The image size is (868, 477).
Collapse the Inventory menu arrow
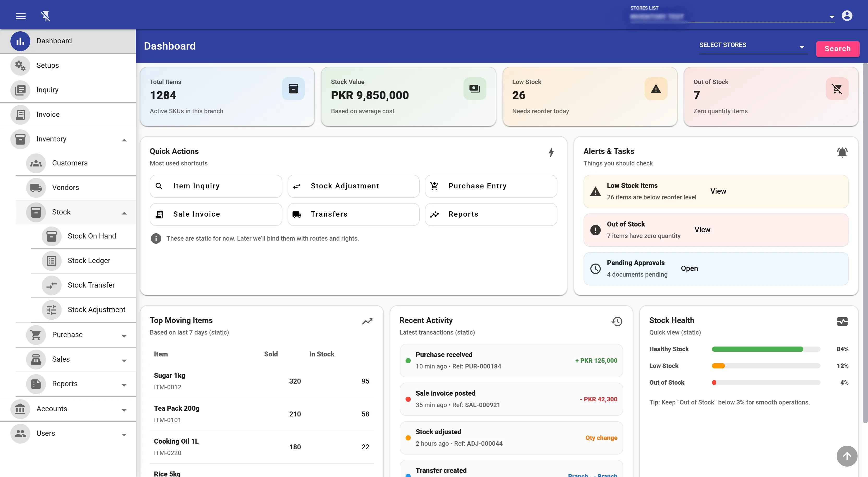124,140
